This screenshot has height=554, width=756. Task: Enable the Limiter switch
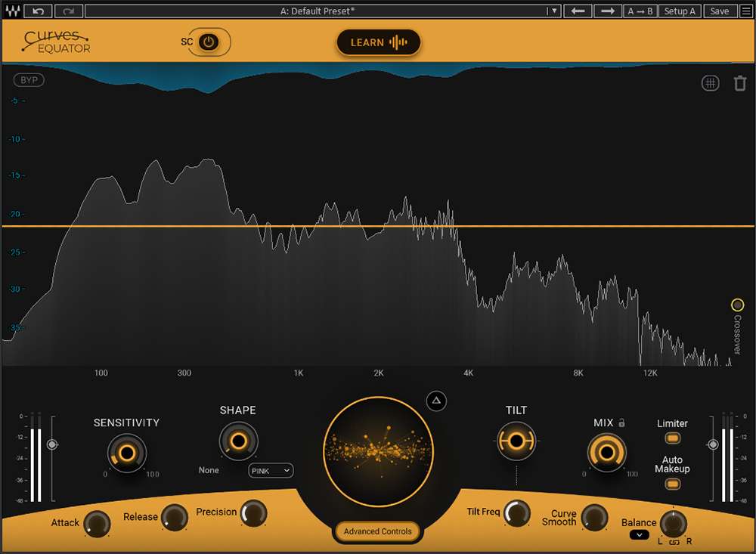click(x=672, y=438)
